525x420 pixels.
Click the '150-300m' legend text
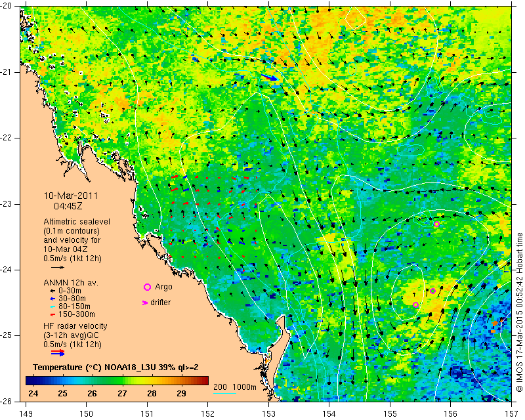pos(76,314)
